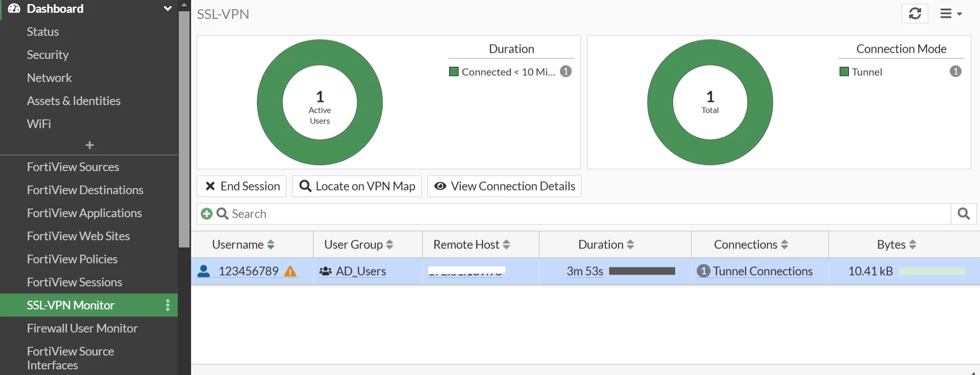Open Firewall User Monitor
980x375 pixels.
[x=82, y=328]
